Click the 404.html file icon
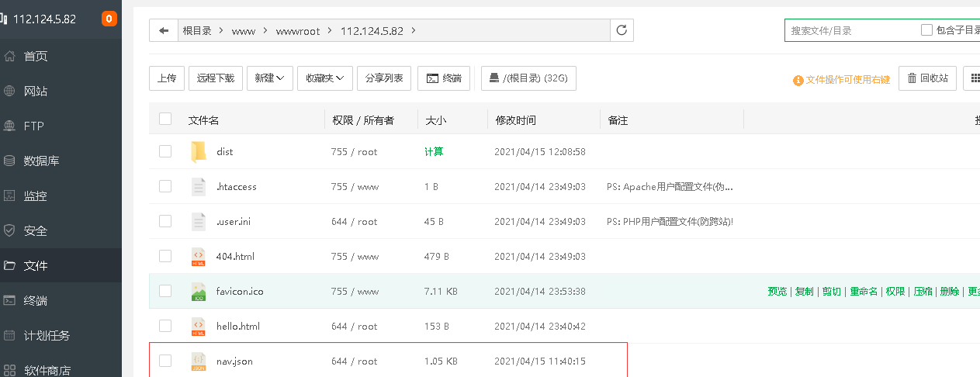This screenshot has height=377, width=980. coord(199,257)
